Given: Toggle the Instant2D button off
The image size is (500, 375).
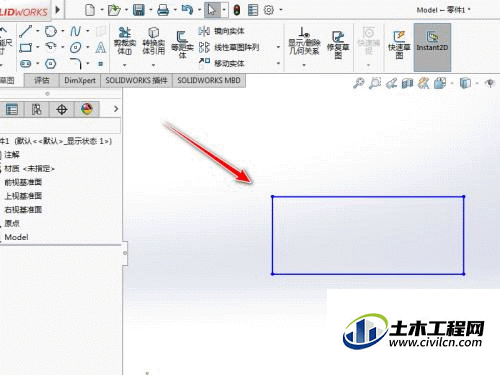Looking at the screenshot, I should tap(432, 47).
